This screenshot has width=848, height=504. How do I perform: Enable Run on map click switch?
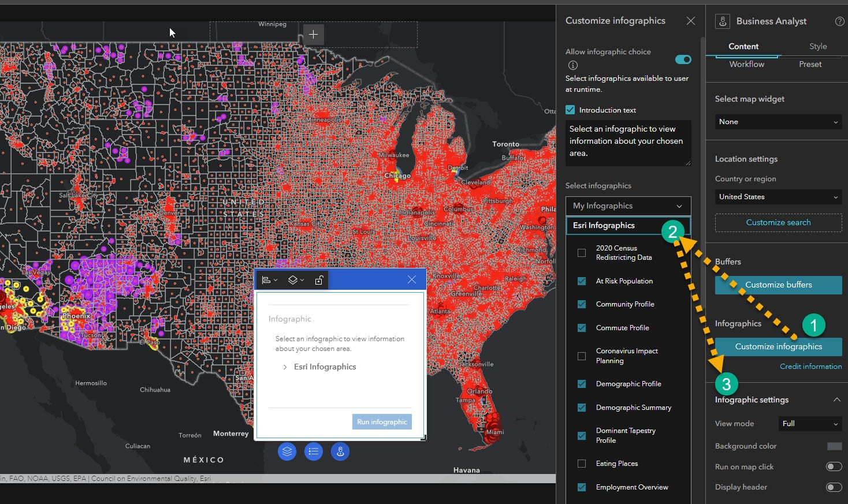pyautogui.click(x=834, y=466)
